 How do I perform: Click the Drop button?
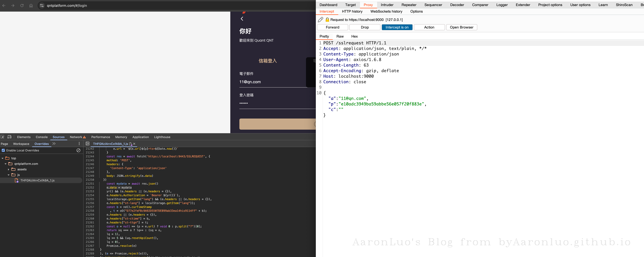(x=365, y=27)
